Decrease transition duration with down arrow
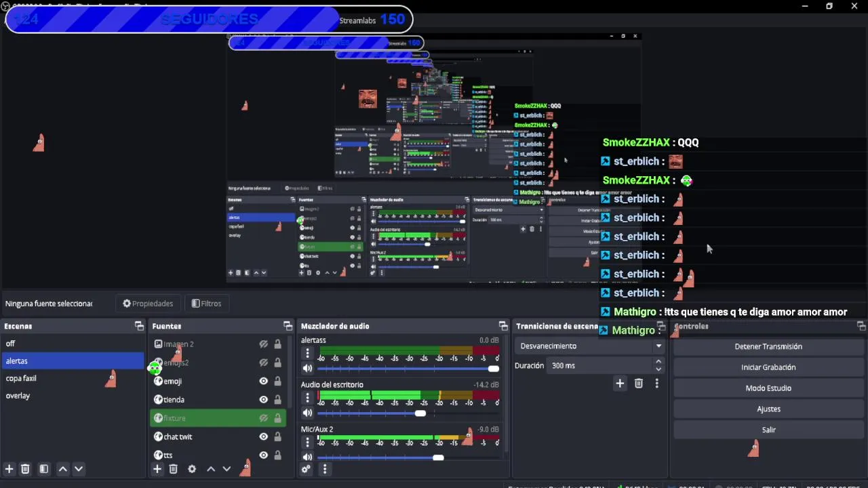Image resolution: width=868 pixels, height=488 pixels. 658,369
